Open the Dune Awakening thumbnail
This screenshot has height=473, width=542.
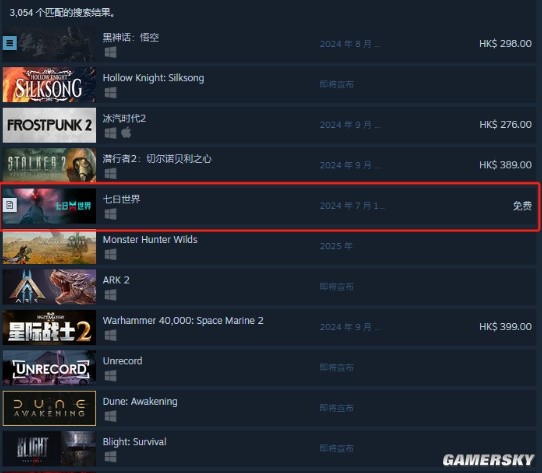(49, 408)
